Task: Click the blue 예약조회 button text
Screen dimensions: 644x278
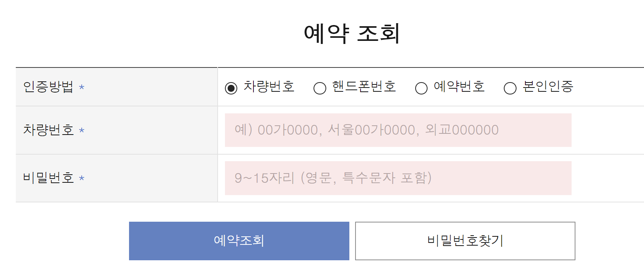Action: point(239,241)
